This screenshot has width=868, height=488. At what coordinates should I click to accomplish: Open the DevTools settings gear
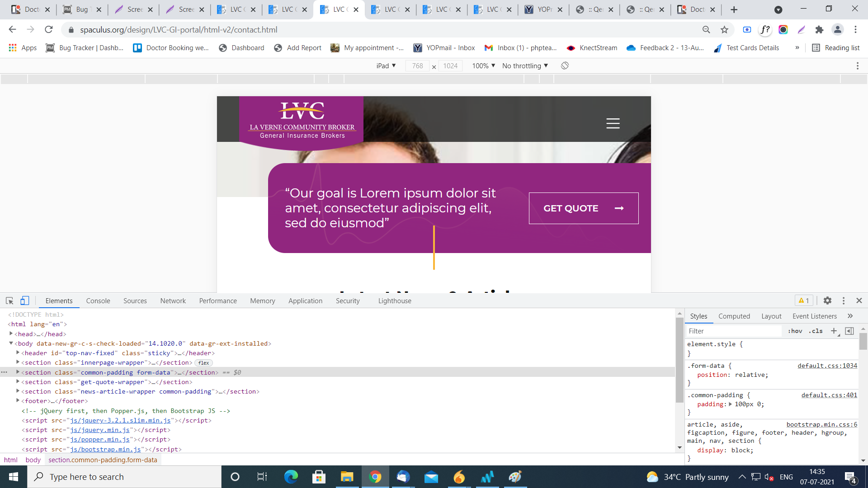(827, 300)
